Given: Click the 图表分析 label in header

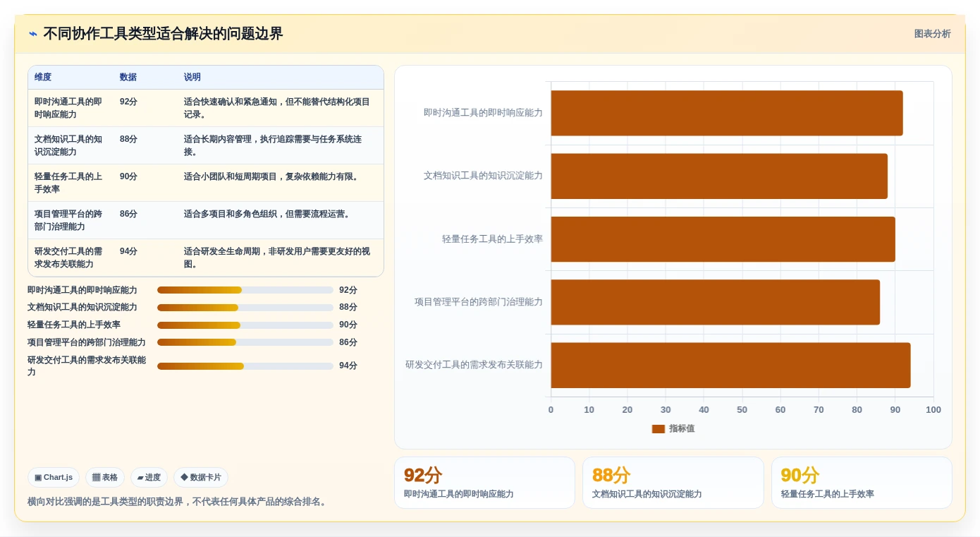Looking at the screenshot, I should (x=932, y=34).
